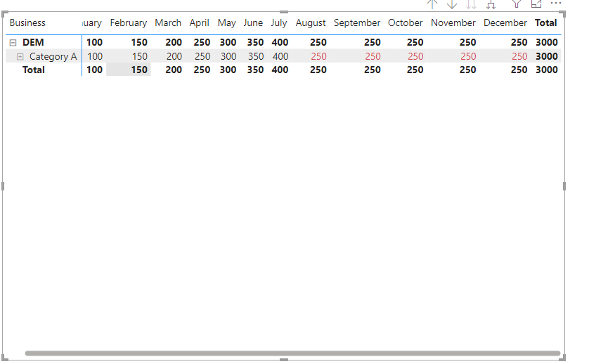Go to next level double-arrow icon
The height and width of the screenshot is (364, 596).
472,4
